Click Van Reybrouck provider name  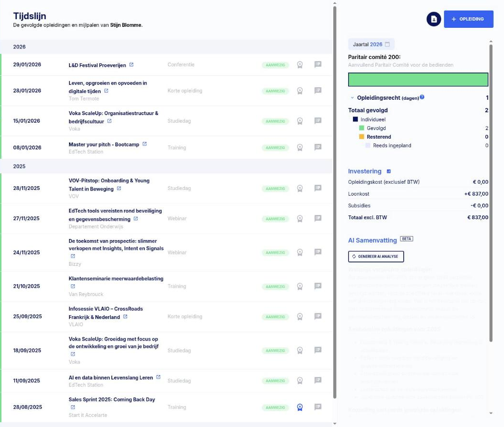pos(86,294)
